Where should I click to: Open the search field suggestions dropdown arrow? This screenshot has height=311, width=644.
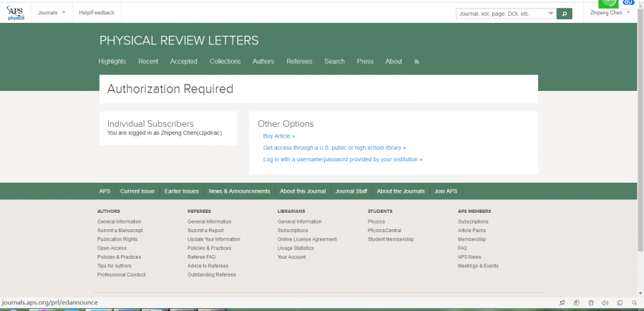tap(551, 14)
